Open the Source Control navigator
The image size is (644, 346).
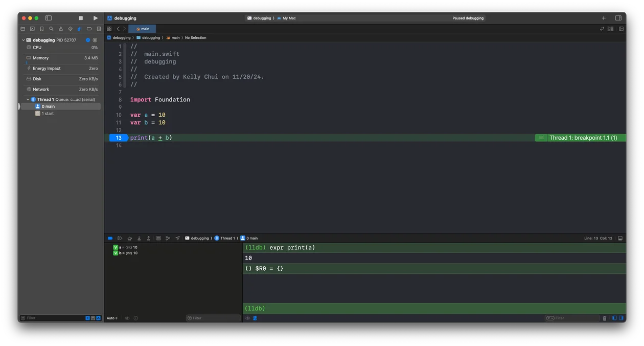point(32,29)
